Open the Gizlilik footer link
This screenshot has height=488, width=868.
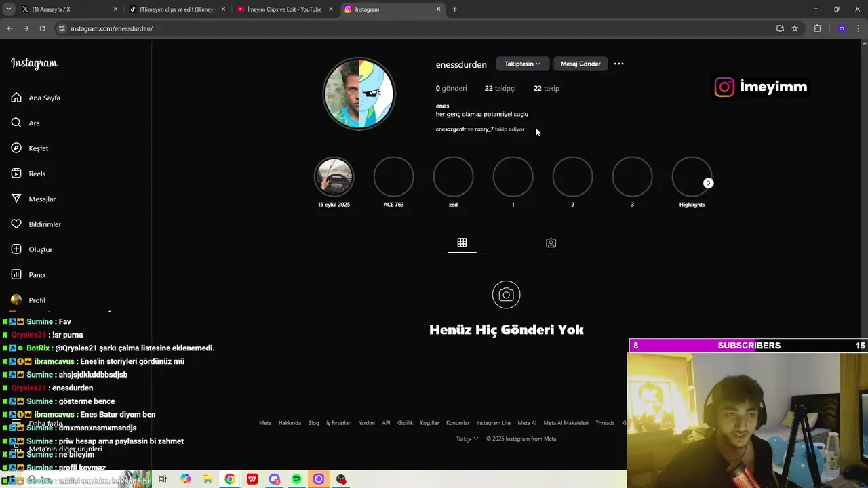[x=405, y=423]
